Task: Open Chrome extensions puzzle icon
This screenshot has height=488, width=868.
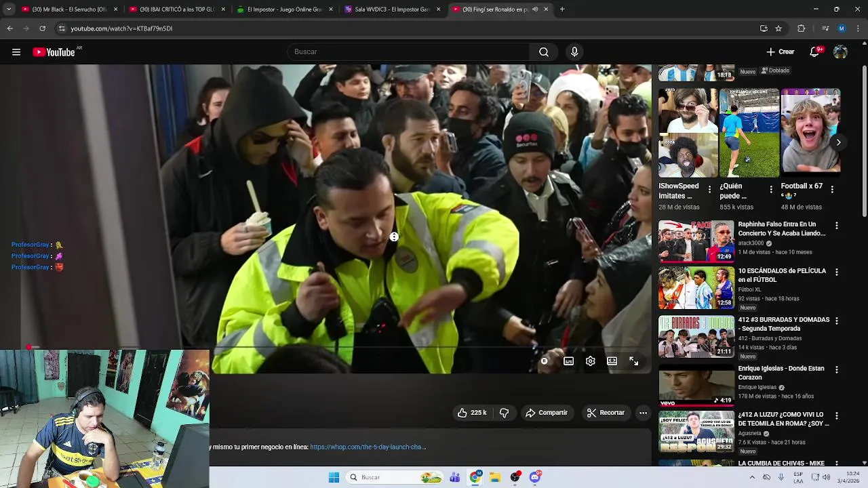Action: tap(801, 28)
